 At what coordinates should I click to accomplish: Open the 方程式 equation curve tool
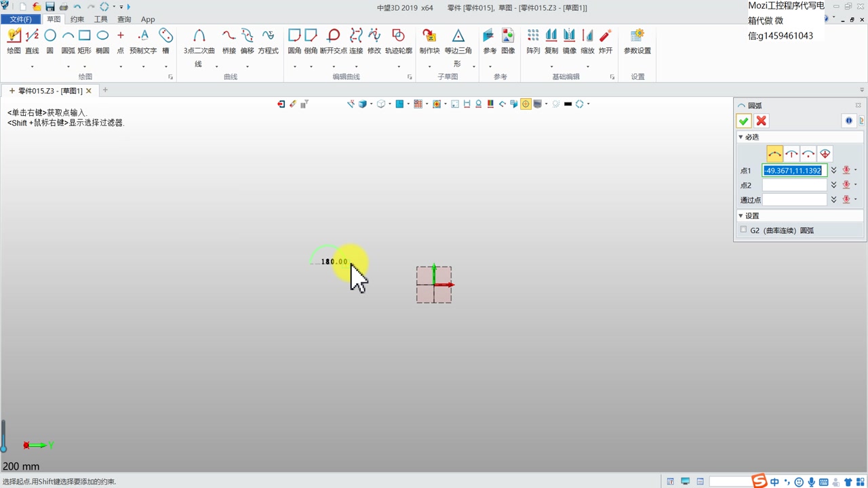(x=268, y=42)
